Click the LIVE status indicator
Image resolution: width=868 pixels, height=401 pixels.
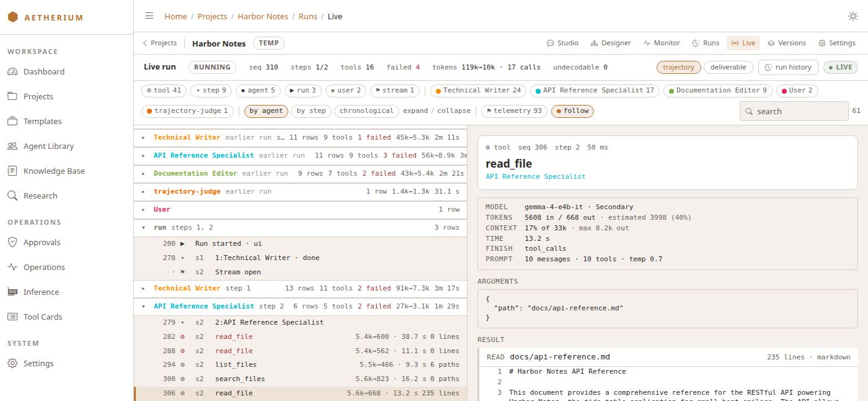tap(841, 67)
